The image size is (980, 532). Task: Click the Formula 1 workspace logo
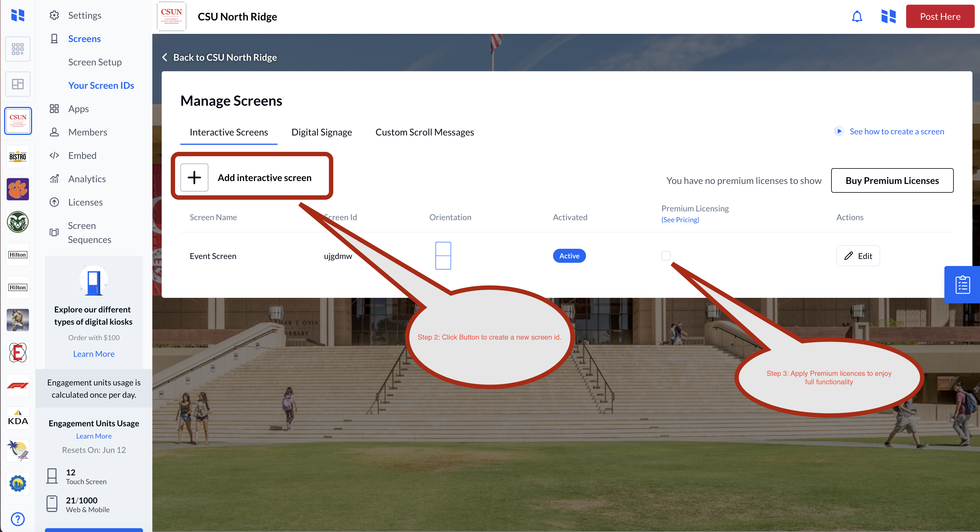18,385
